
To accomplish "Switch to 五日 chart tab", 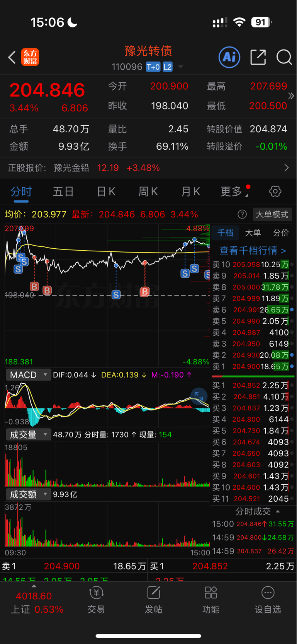I will (x=63, y=191).
